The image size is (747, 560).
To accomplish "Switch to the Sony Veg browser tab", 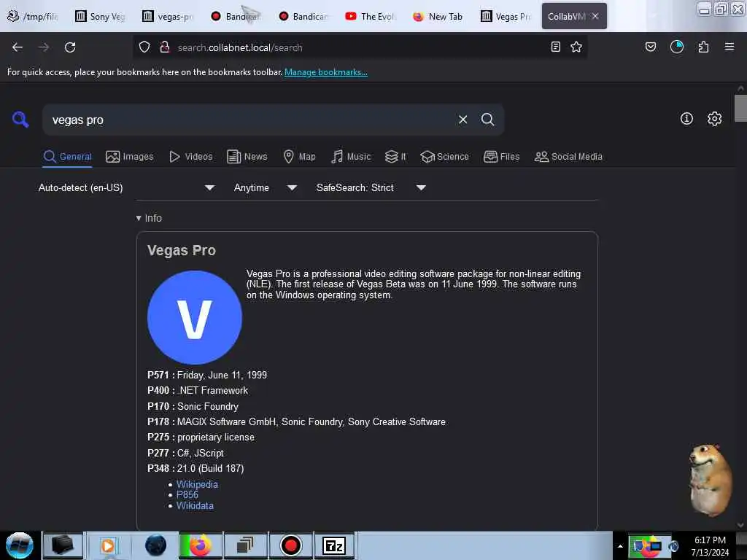I will tap(101, 16).
